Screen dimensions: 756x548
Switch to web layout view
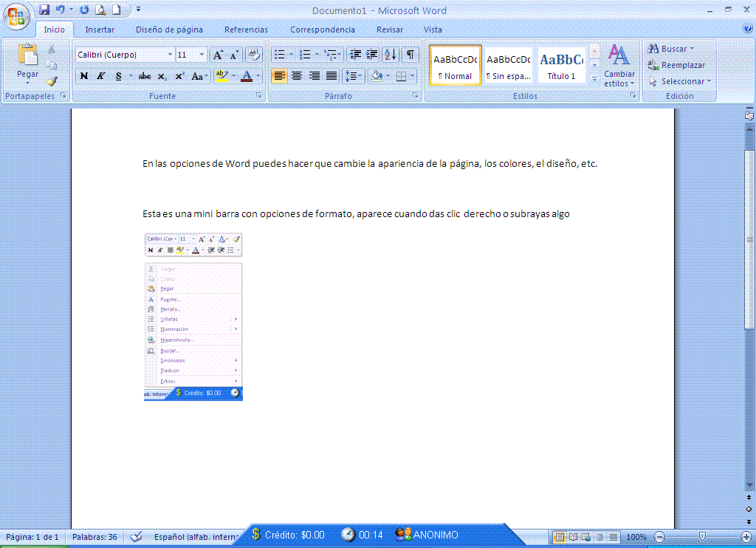(585, 536)
